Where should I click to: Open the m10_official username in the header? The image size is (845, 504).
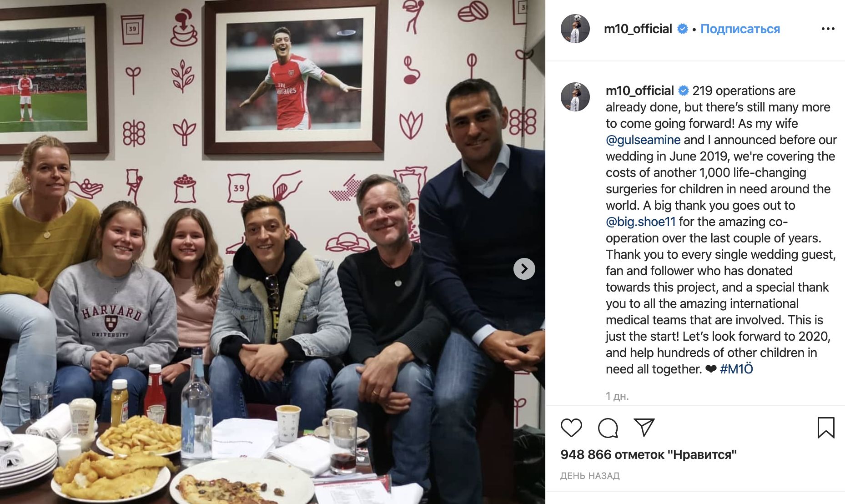click(638, 29)
